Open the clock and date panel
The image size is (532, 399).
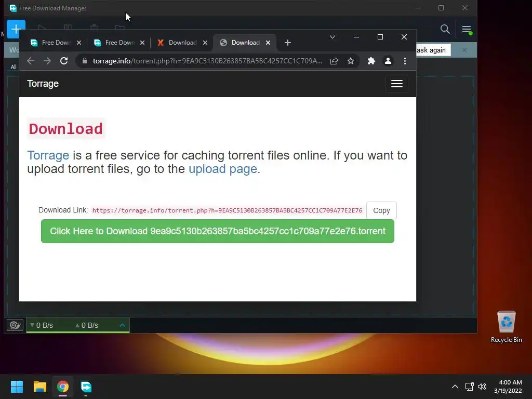pos(508,387)
